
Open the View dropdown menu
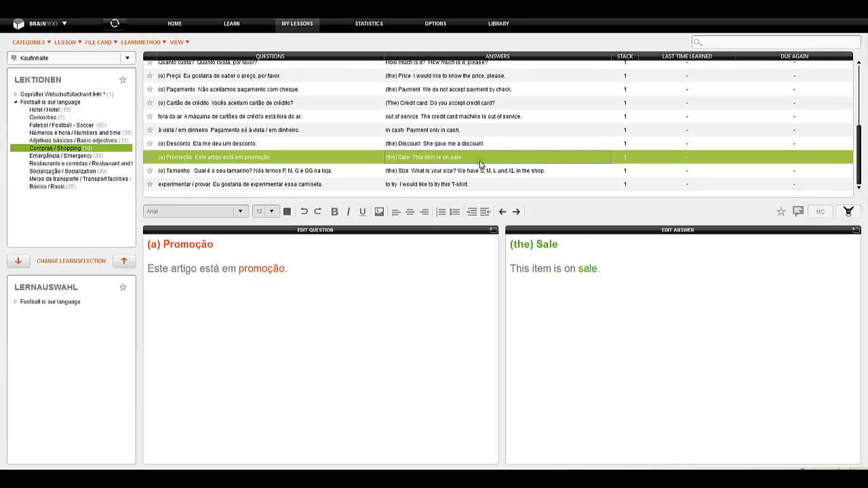(x=179, y=42)
